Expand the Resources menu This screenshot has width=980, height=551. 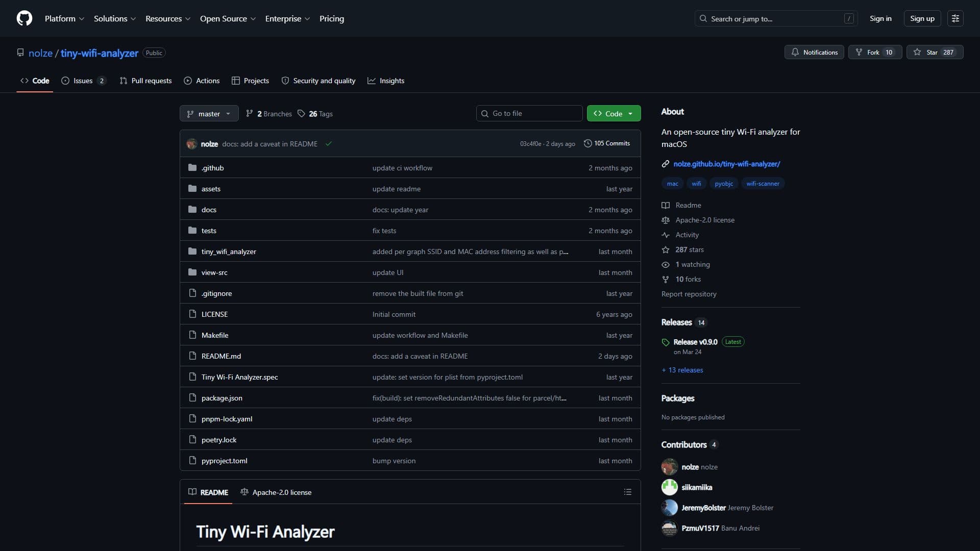tap(168, 18)
